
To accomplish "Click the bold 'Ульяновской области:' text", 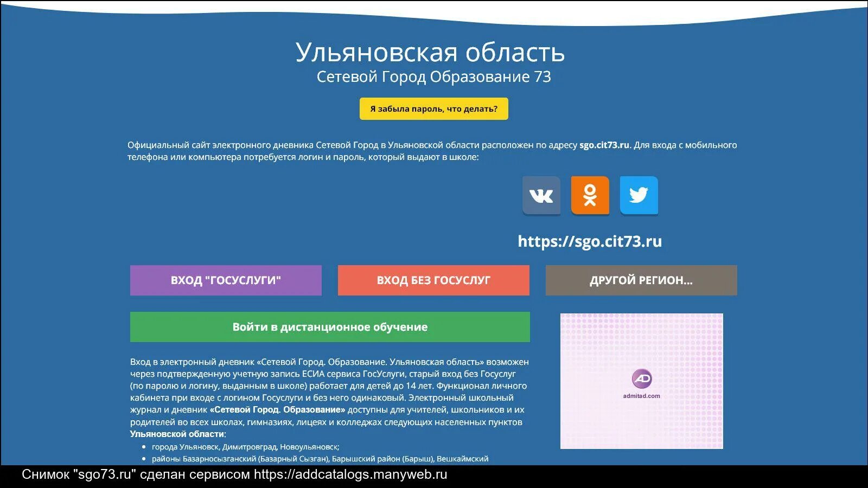I will tap(178, 434).
